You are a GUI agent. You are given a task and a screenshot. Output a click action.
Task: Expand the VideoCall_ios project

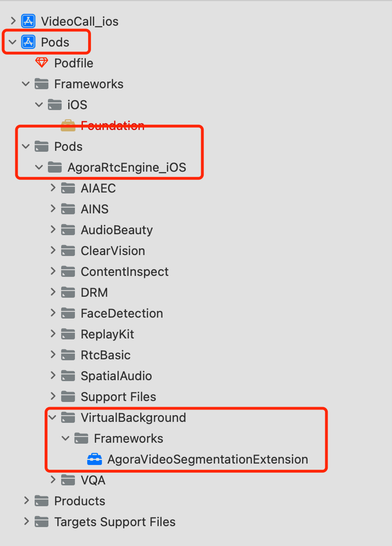point(13,21)
